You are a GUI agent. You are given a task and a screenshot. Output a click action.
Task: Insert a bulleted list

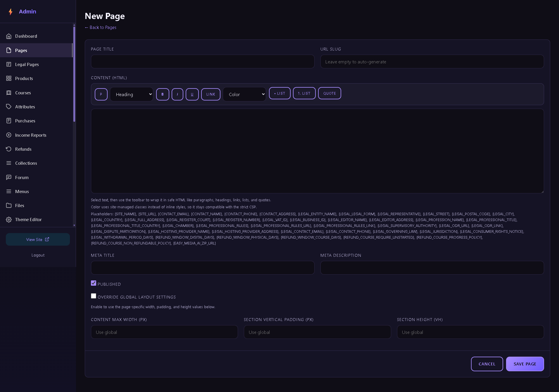point(280,93)
